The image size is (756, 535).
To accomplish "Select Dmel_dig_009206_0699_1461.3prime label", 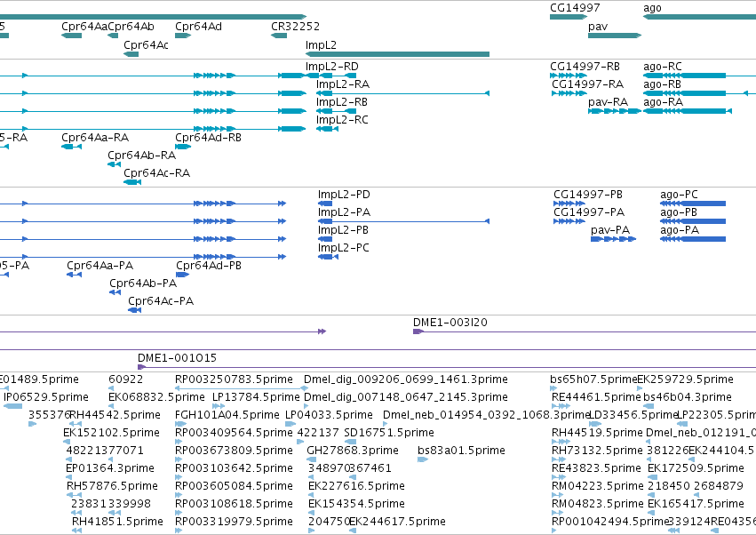I will coord(406,379).
